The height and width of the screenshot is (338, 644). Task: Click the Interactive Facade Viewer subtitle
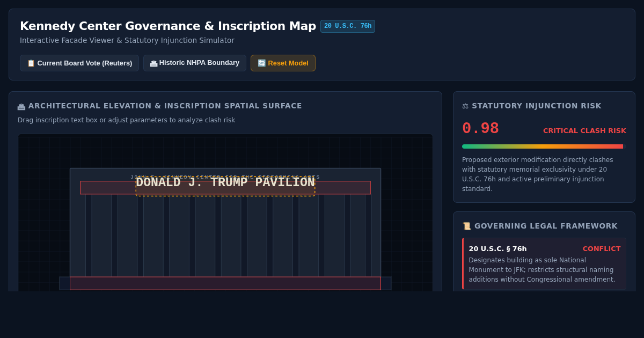[127, 40]
